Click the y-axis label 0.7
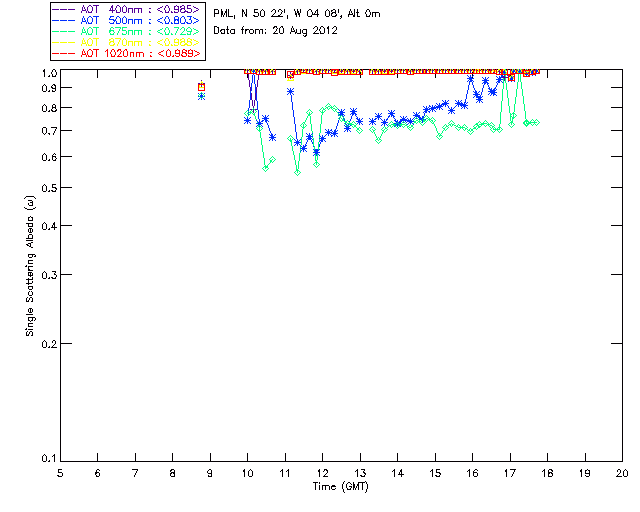640x512 pixels. tap(49, 131)
